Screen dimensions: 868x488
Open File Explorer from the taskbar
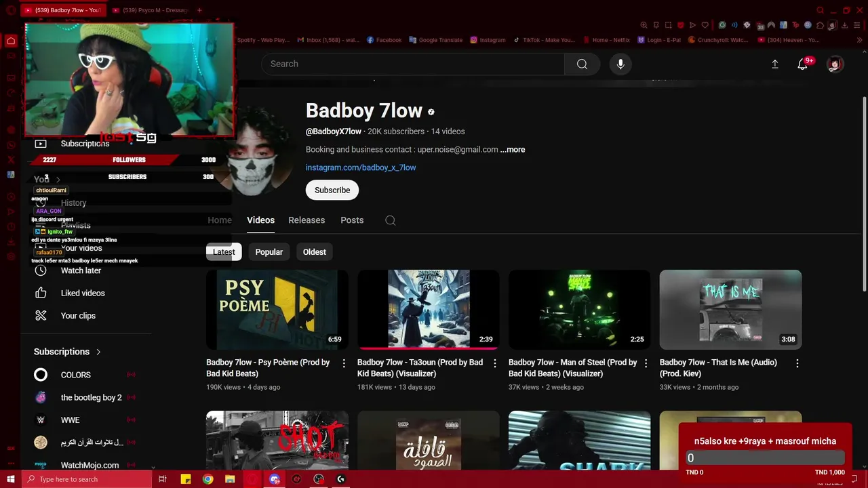[x=230, y=479]
